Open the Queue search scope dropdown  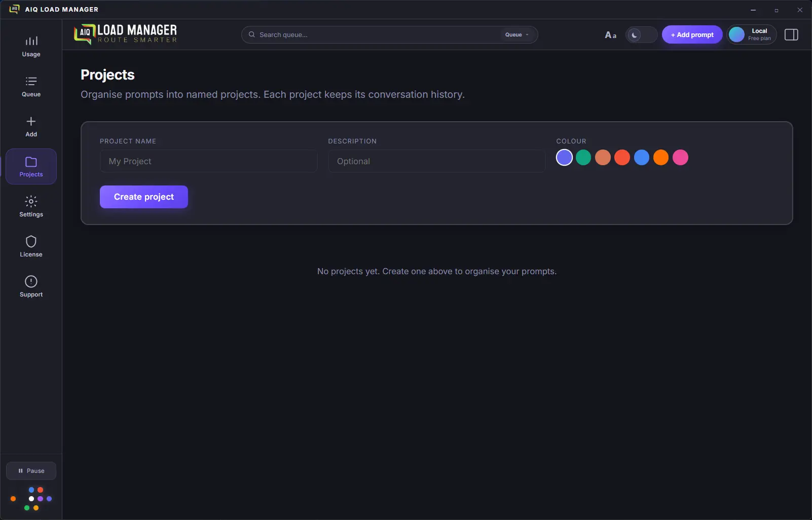(x=516, y=35)
